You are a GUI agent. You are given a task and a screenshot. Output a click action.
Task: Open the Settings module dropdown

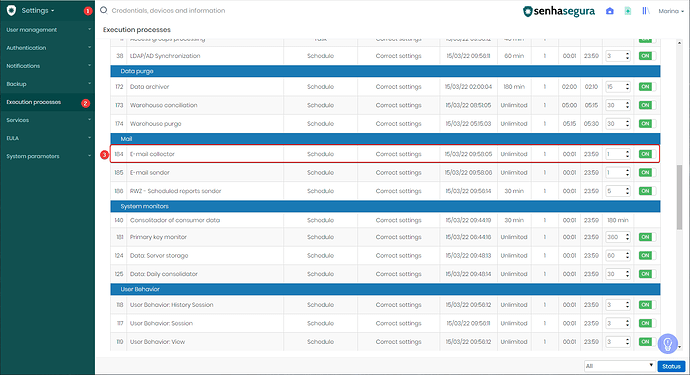tap(38, 10)
